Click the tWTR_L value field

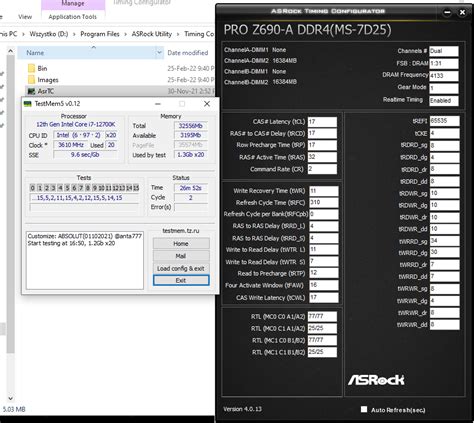tap(324, 250)
